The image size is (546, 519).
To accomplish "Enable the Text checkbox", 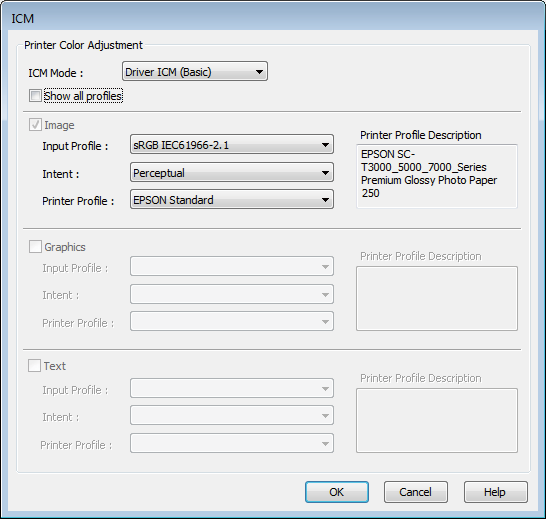I will (x=34, y=366).
